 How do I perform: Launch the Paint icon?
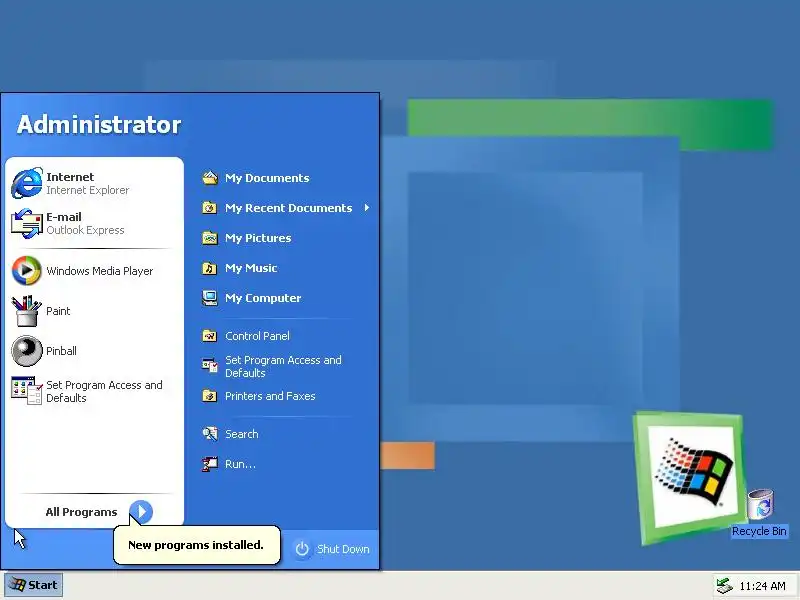[x=27, y=311]
